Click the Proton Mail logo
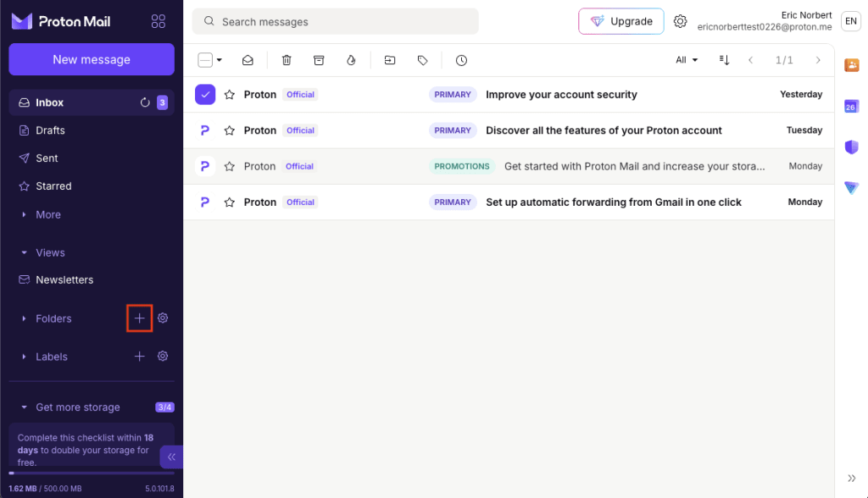The height and width of the screenshot is (498, 868). tap(61, 21)
